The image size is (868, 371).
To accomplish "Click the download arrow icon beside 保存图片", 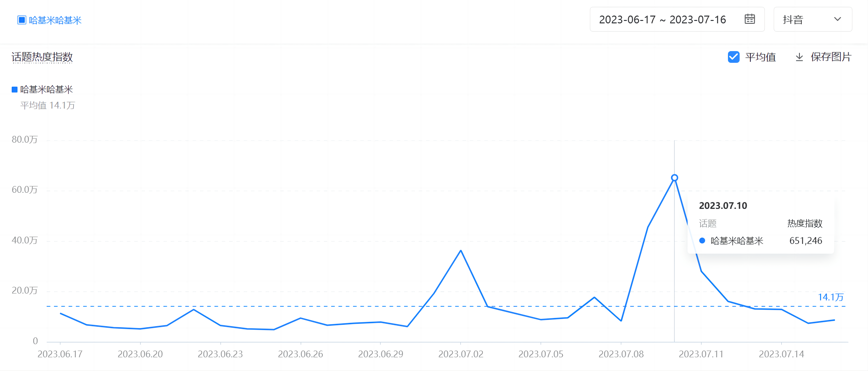I will [x=799, y=57].
